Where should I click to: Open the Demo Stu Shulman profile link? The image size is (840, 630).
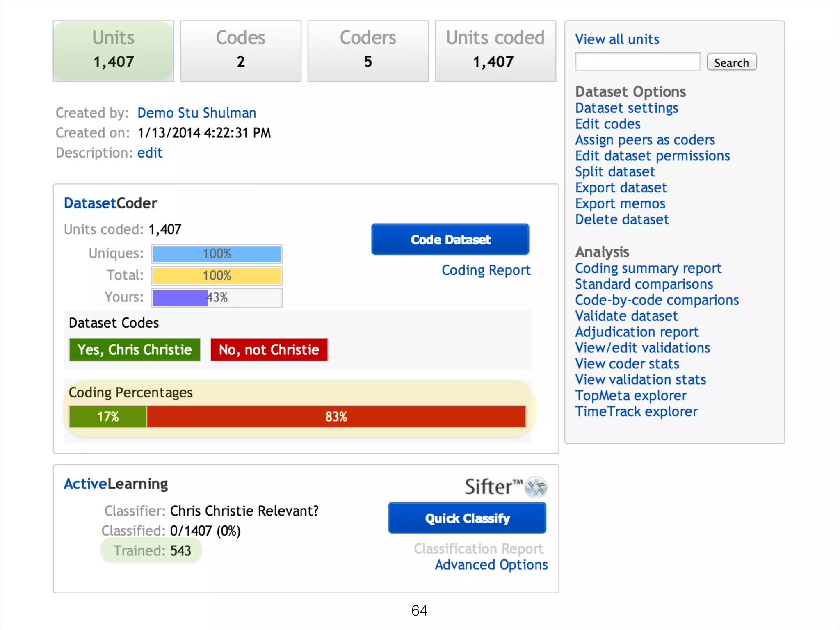pyautogui.click(x=196, y=113)
